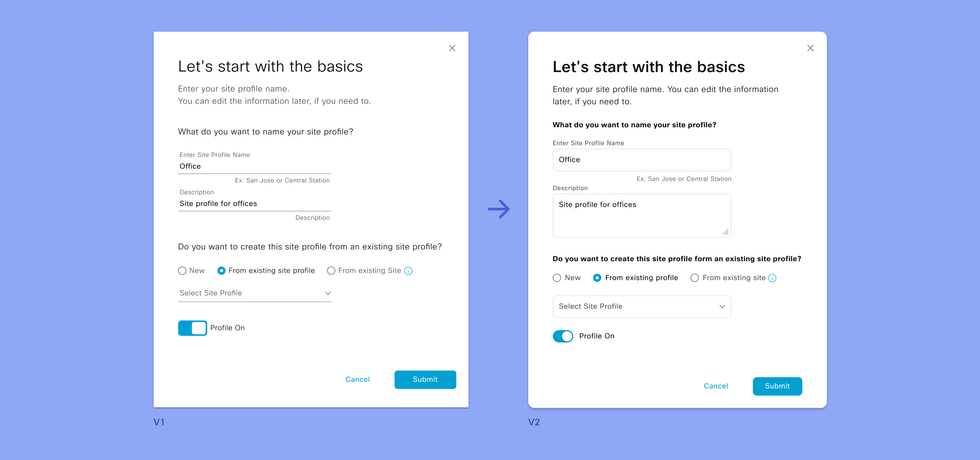Screen dimensions: 980x460
Task: Click Cancel link in V1 dialog
Action: (358, 380)
